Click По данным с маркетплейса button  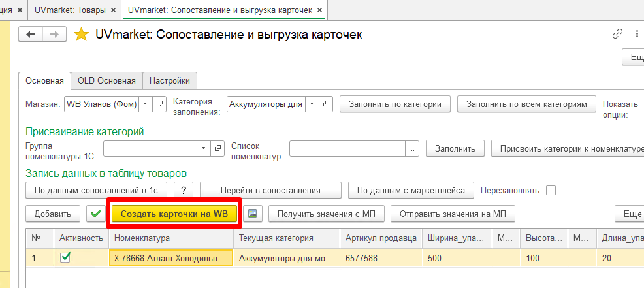click(411, 190)
